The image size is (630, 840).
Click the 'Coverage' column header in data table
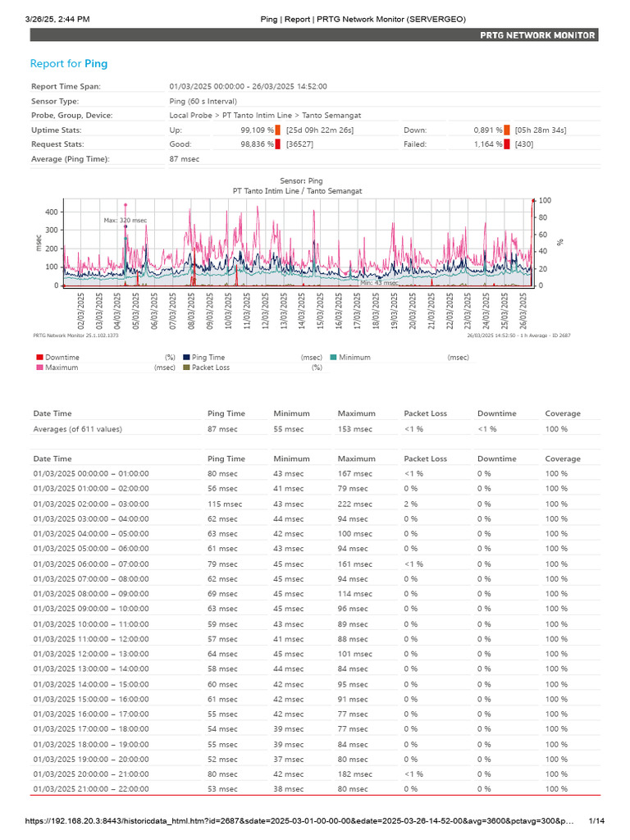tap(563, 459)
